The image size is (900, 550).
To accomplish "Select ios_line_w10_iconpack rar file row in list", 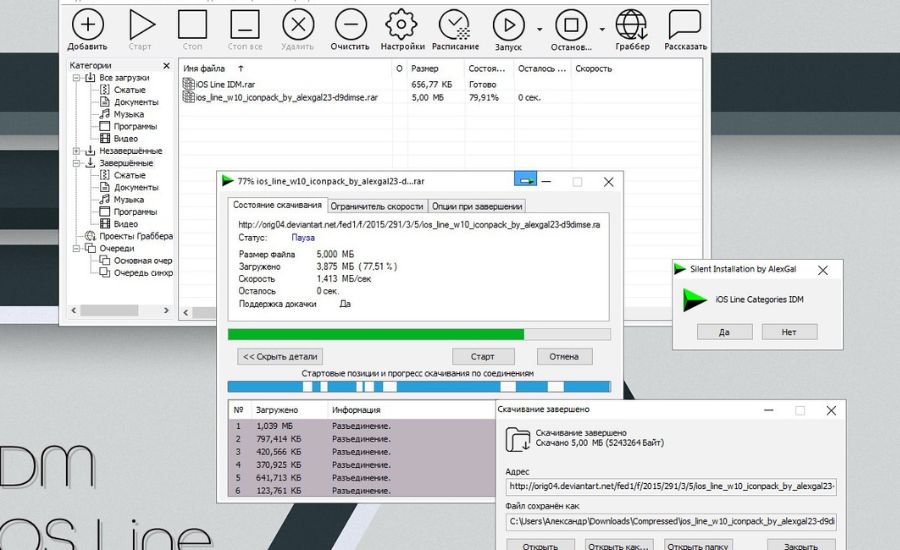I will tap(440, 98).
